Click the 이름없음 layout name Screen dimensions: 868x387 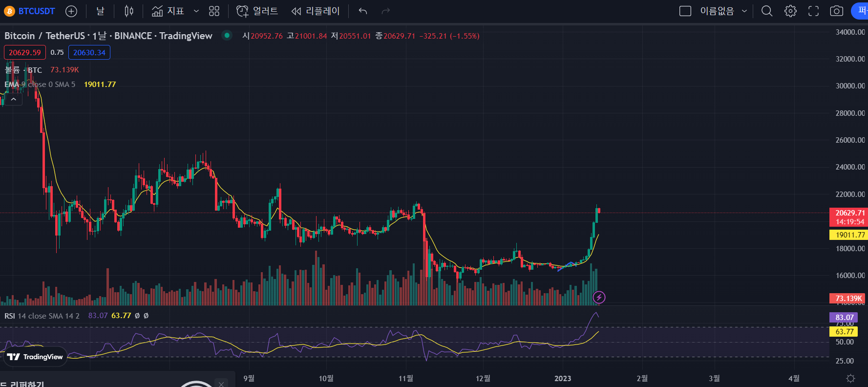pos(717,11)
